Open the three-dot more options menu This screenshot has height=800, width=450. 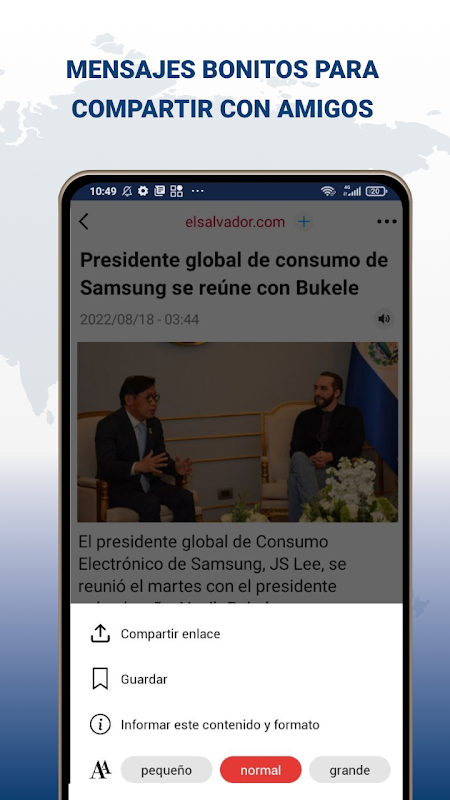(x=387, y=221)
